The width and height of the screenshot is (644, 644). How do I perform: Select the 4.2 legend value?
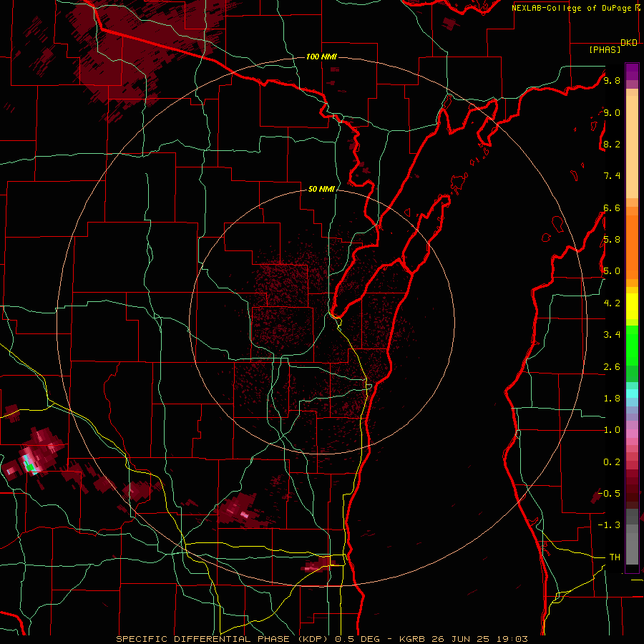click(612, 303)
